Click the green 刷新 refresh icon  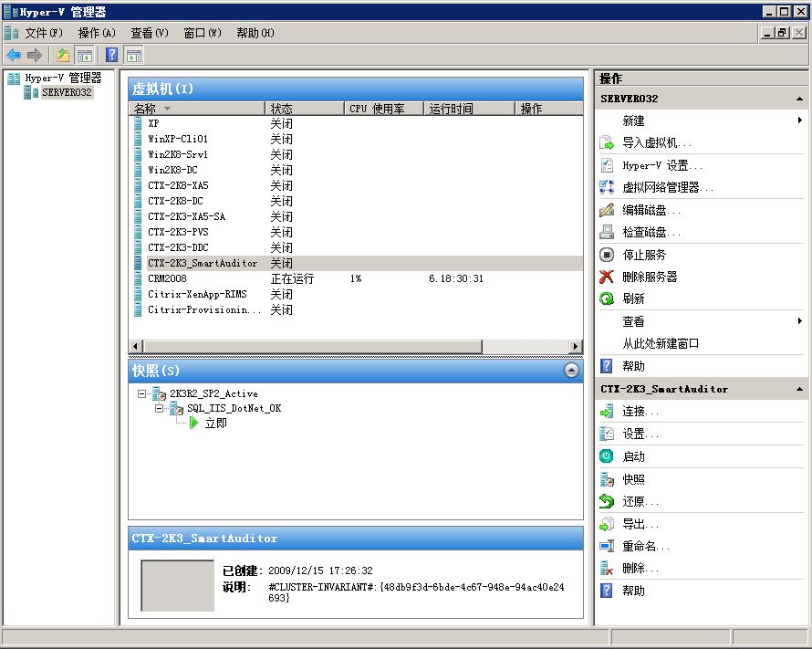(607, 298)
